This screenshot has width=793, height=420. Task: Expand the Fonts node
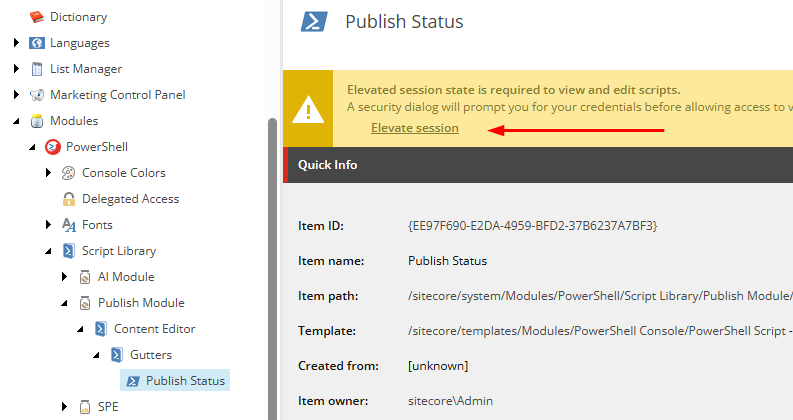tap(49, 224)
